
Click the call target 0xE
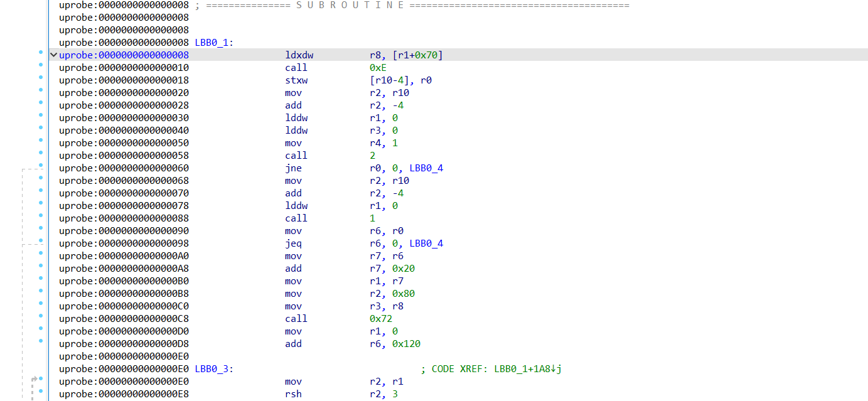click(378, 68)
